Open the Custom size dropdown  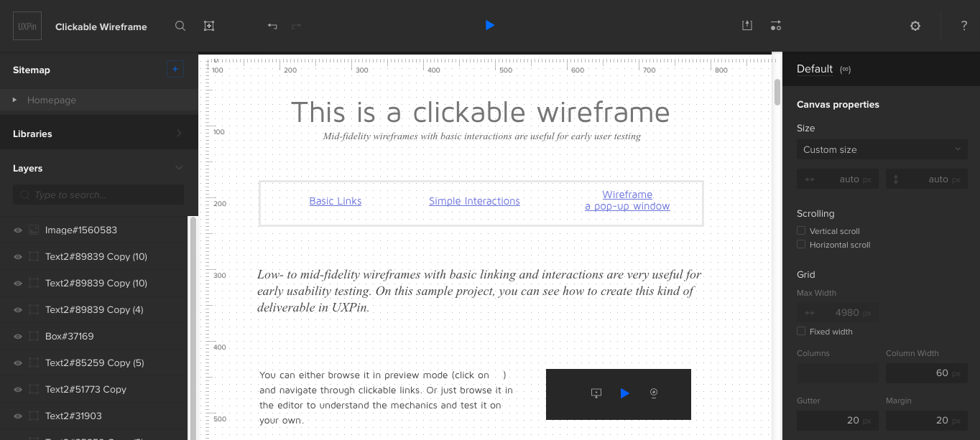point(882,149)
